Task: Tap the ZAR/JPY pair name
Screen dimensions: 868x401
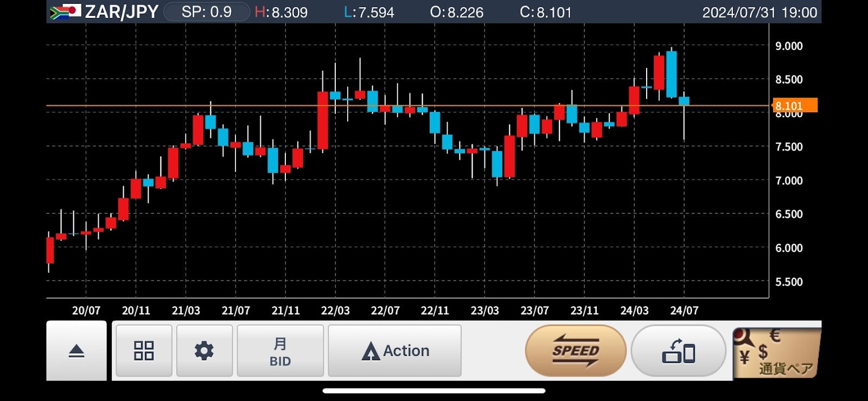Action: (x=122, y=12)
